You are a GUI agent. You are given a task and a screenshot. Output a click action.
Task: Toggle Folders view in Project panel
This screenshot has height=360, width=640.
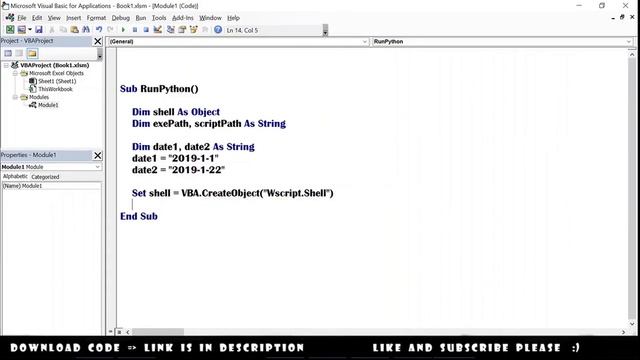pyautogui.click(x=32, y=53)
